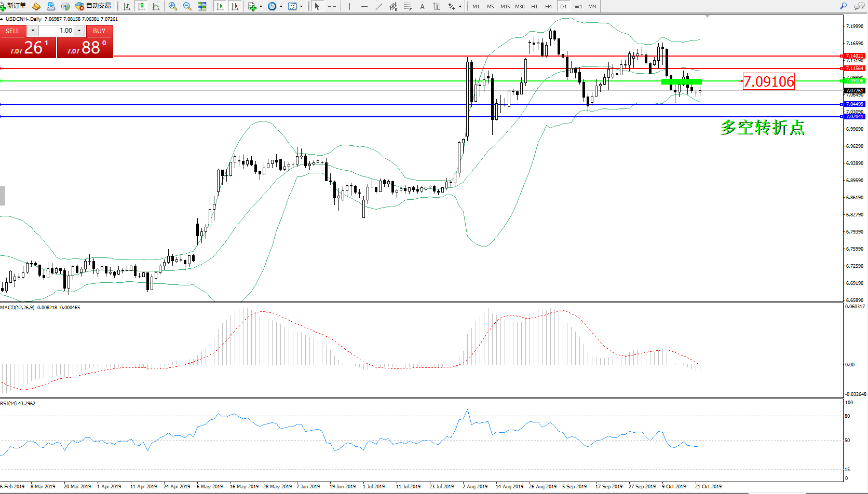Screen dimensions: 868x494
Task: Select the horizontal line drawing tool
Action: click(x=364, y=6)
